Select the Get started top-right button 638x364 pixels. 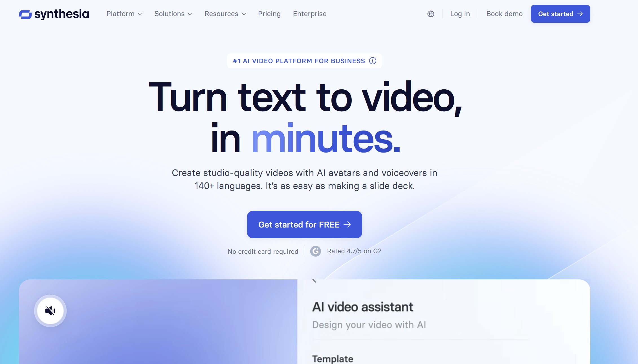point(560,14)
